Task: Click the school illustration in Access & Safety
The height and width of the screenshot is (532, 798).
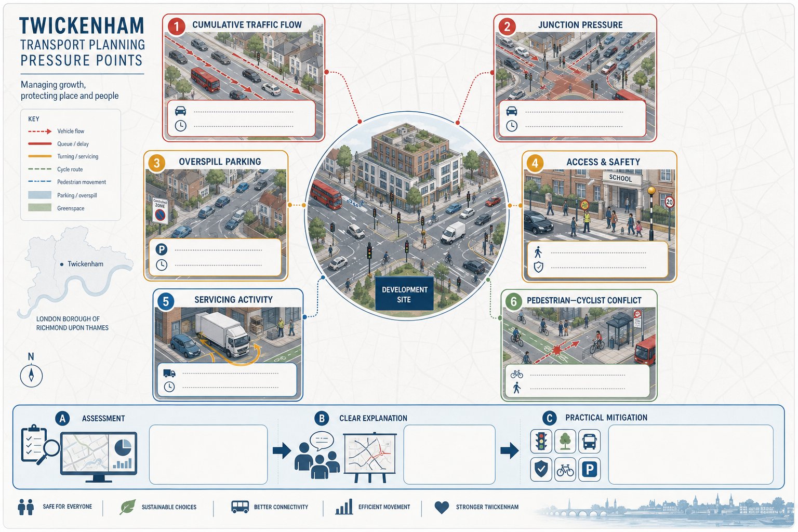Action: pyautogui.click(x=600, y=205)
